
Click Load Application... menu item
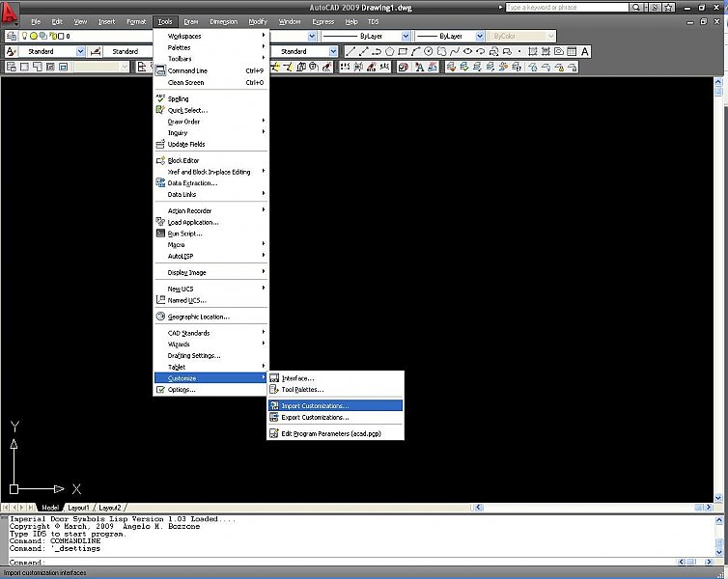[x=211, y=222]
